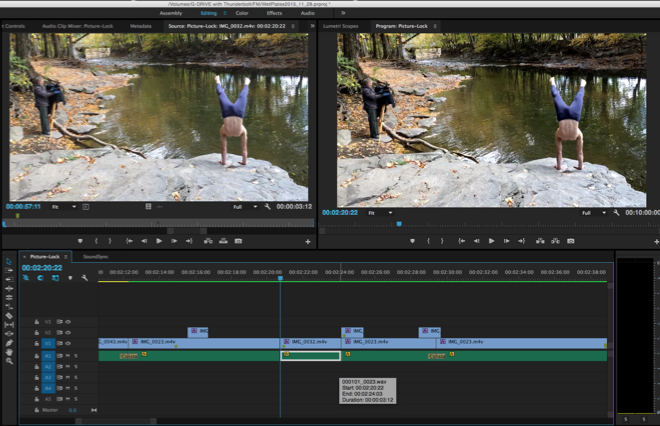Mark Out point in Source monitor
Screen dimensions: 660x426
[110, 241]
